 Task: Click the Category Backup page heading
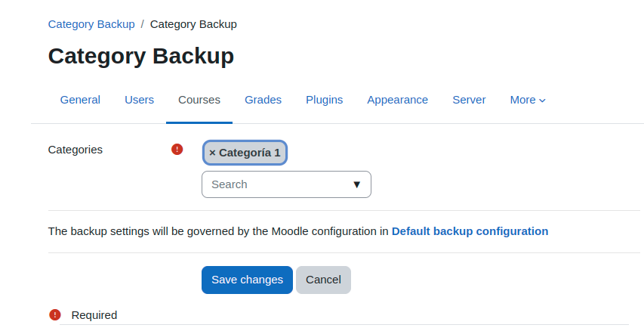(x=141, y=56)
